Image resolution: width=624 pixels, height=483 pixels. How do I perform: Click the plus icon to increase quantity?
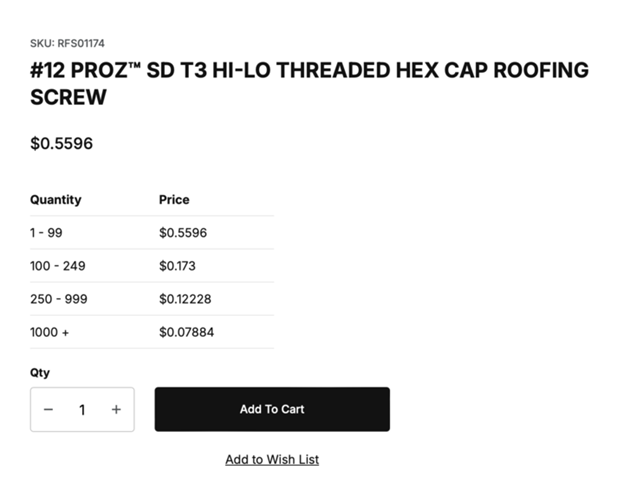(x=116, y=409)
